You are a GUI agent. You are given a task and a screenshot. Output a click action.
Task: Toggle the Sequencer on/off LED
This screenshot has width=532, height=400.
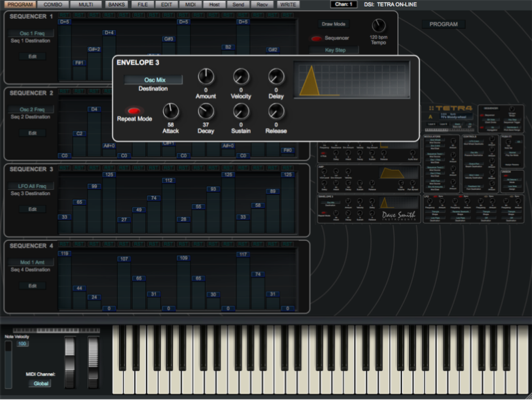pos(316,39)
